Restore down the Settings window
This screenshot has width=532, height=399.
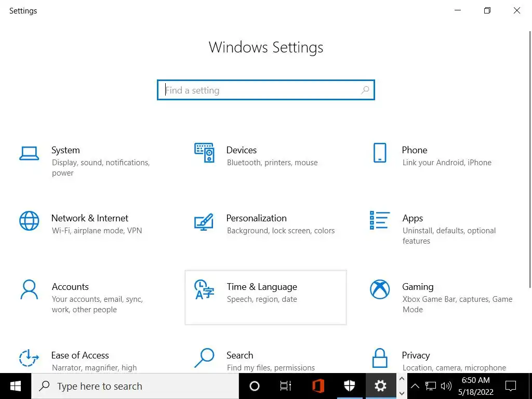tap(487, 10)
